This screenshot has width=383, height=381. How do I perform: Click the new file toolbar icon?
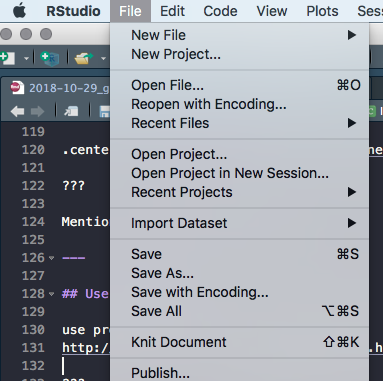point(7,58)
